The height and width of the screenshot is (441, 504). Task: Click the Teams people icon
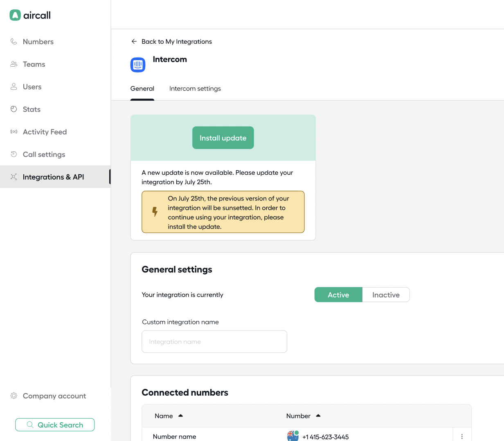14,64
